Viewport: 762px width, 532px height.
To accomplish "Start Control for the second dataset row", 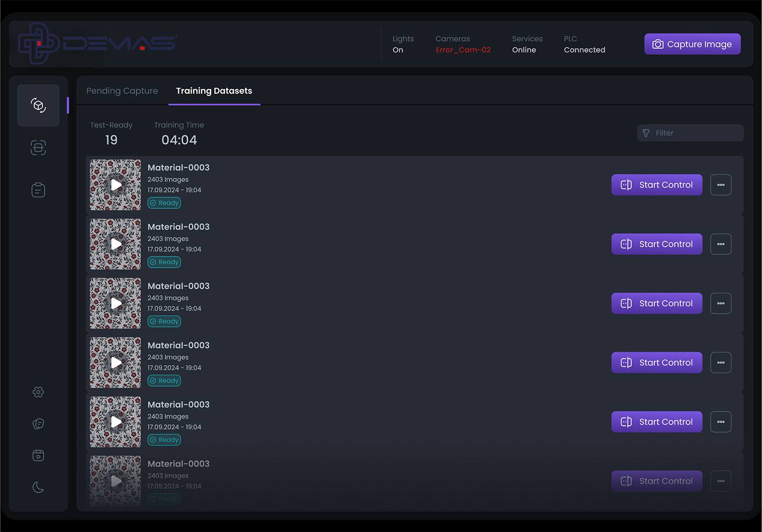I will [656, 244].
